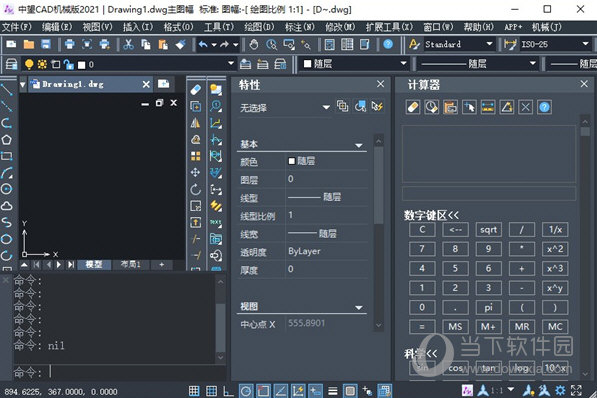Switch to the 布局1 layout tab
597x398 pixels.
(x=131, y=264)
